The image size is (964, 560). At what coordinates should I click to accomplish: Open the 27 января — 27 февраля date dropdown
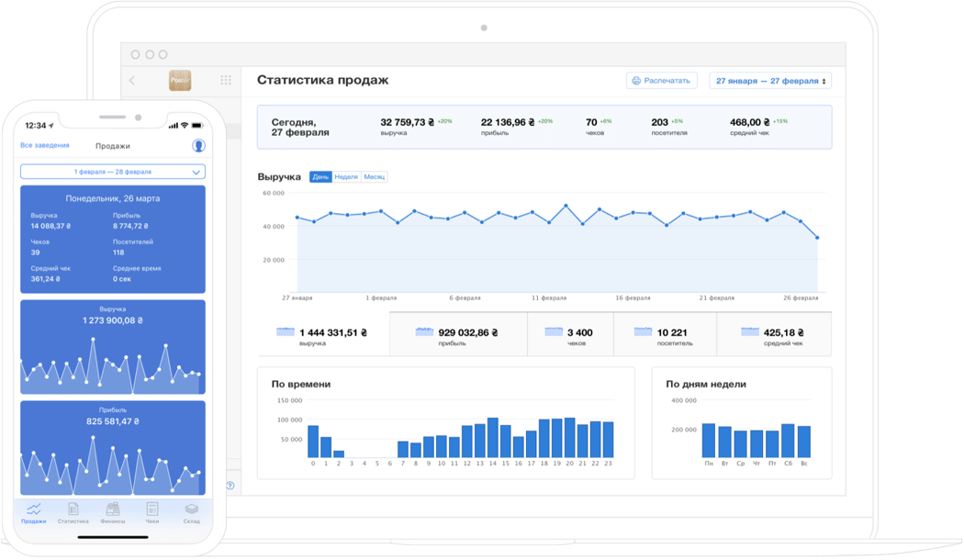[770, 81]
